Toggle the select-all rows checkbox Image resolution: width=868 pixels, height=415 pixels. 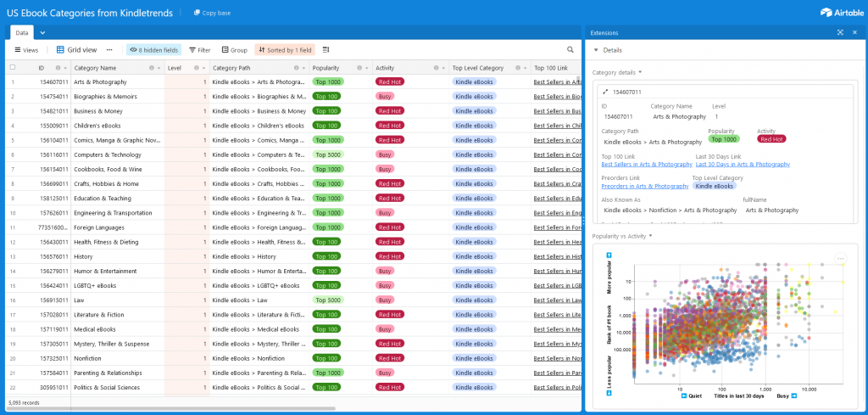(x=13, y=68)
